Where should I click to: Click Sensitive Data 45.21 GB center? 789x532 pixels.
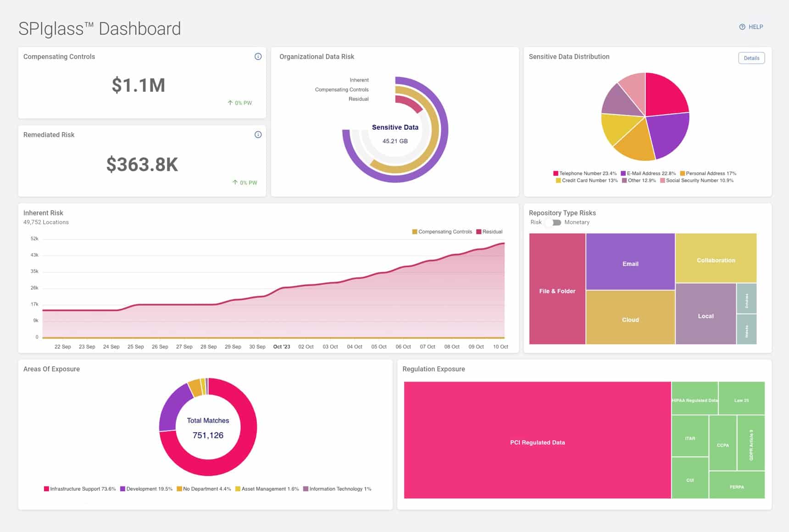(x=395, y=133)
